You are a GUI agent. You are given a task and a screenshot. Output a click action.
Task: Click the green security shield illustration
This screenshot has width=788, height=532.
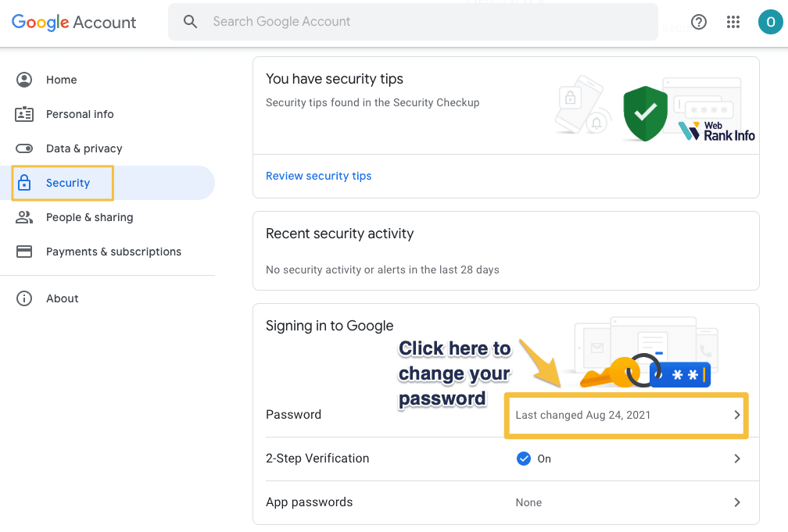[x=645, y=114]
